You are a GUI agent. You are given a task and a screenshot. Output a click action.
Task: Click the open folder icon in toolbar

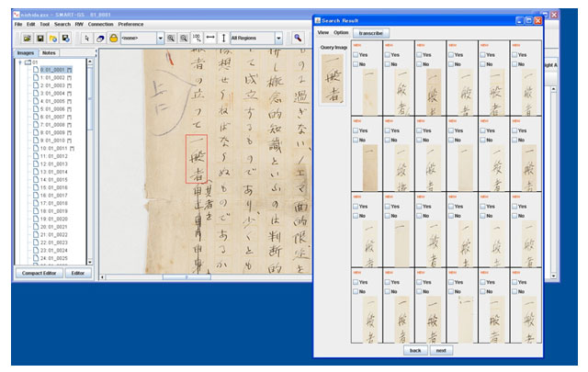click(27, 38)
